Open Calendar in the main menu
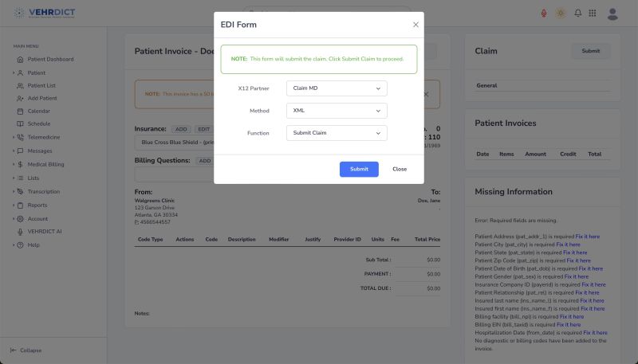 click(x=38, y=111)
